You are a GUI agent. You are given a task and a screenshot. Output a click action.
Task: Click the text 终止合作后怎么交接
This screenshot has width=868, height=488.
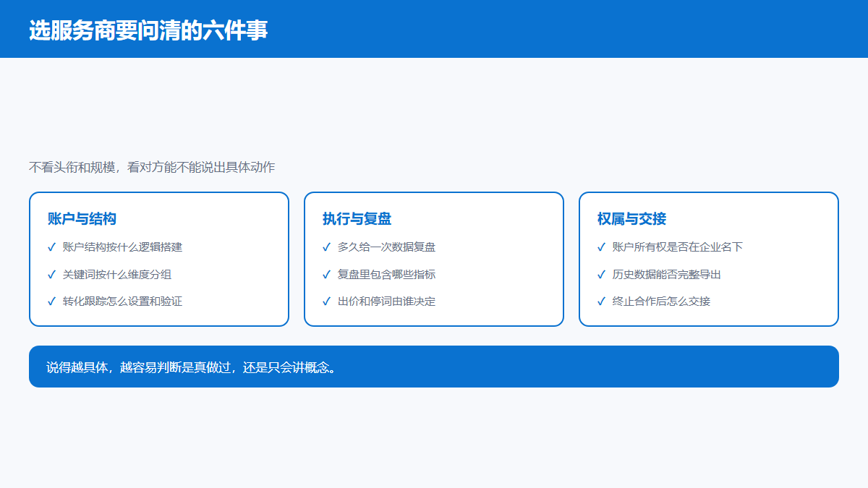coord(661,301)
